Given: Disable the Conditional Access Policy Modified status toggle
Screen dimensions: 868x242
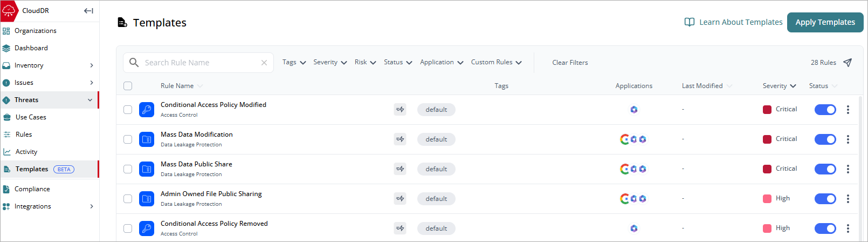Looking at the screenshot, I should click(825, 110).
